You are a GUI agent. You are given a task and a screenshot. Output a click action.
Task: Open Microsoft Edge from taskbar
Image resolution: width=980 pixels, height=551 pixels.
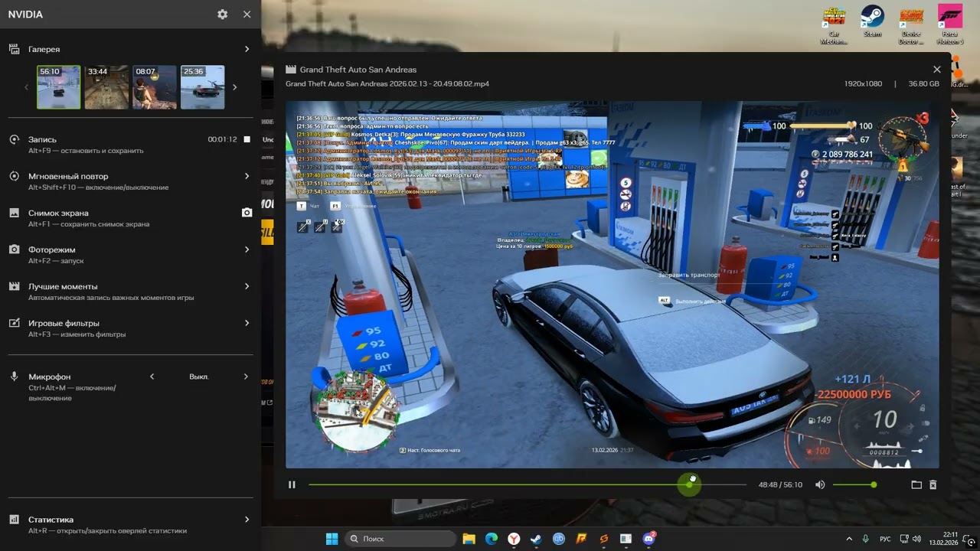point(492,539)
